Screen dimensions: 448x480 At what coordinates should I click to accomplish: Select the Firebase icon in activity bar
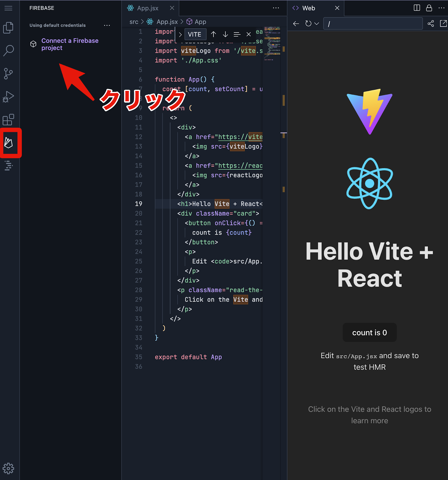point(9,142)
